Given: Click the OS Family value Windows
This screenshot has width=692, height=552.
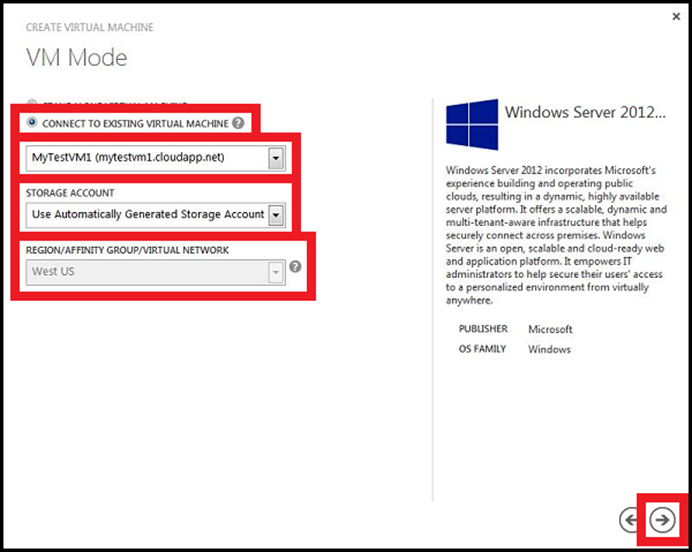Looking at the screenshot, I should (x=549, y=349).
